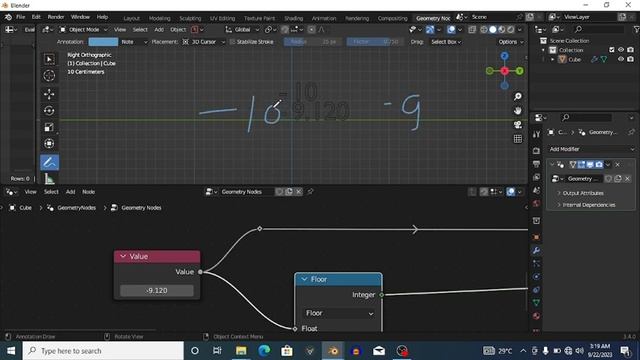The width and height of the screenshot is (640, 360).
Task: Open the Tool properties tab
Action: coord(536,134)
